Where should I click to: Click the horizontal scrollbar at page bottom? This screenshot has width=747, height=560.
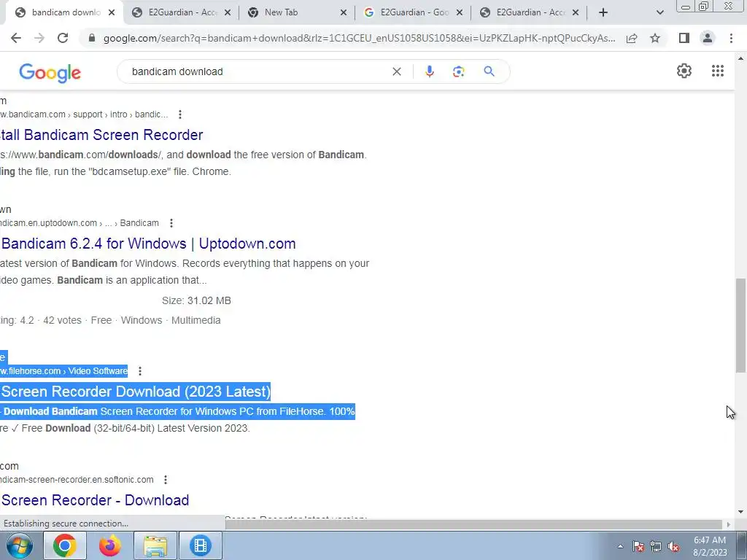click(473, 524)
